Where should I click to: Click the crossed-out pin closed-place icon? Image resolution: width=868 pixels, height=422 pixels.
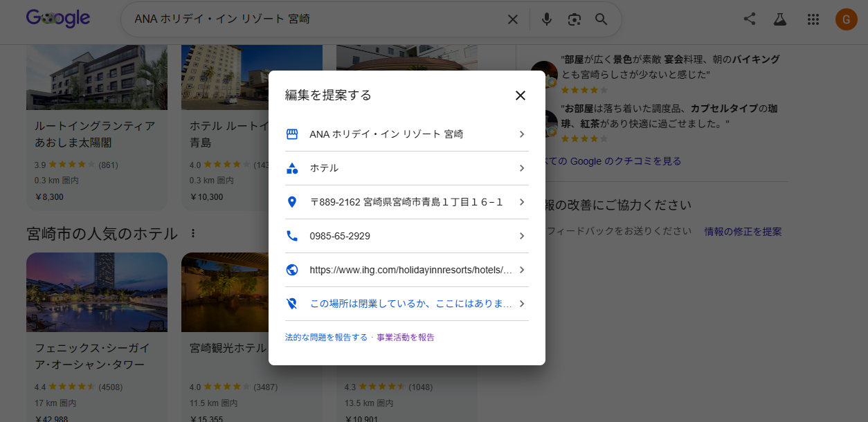click(292, 304)
